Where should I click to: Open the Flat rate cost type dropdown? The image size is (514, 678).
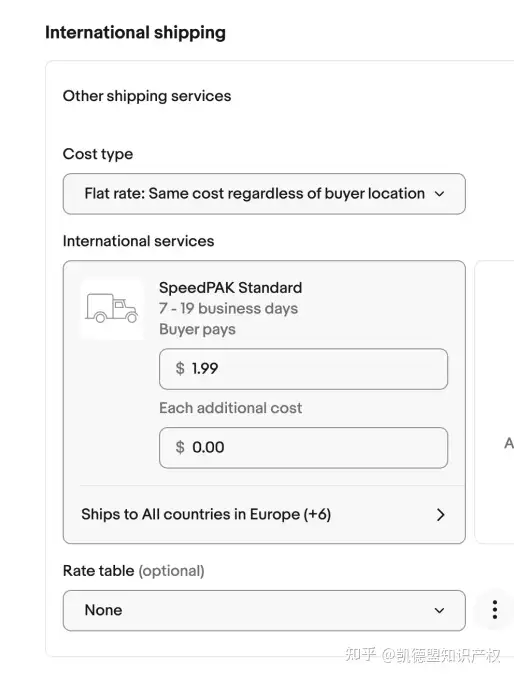(264, 194)
